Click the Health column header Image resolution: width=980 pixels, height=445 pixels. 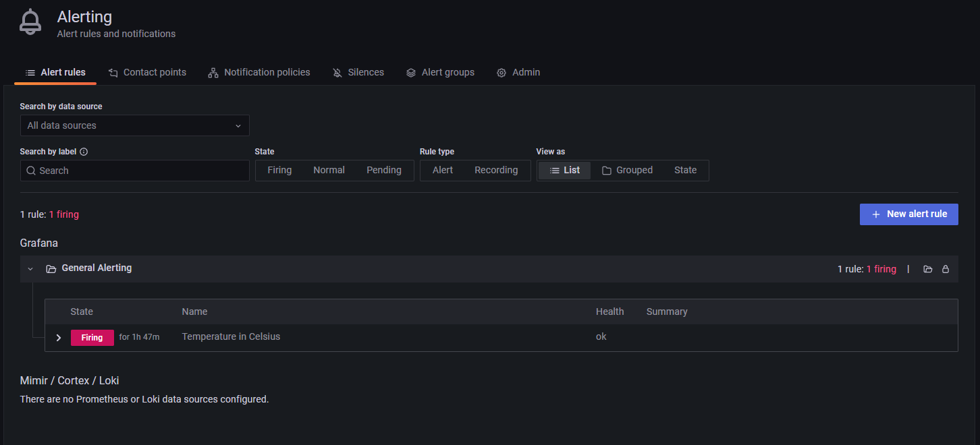coord(609,311)
